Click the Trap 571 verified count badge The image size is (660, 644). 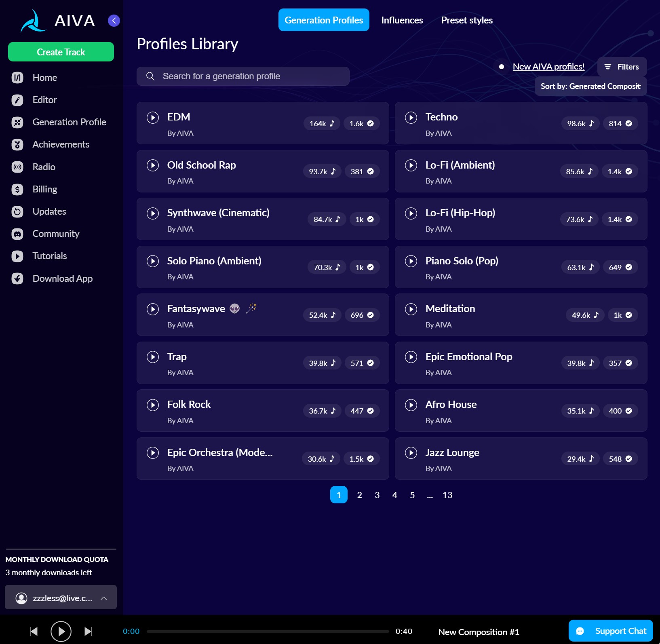(x=362, y=363)
